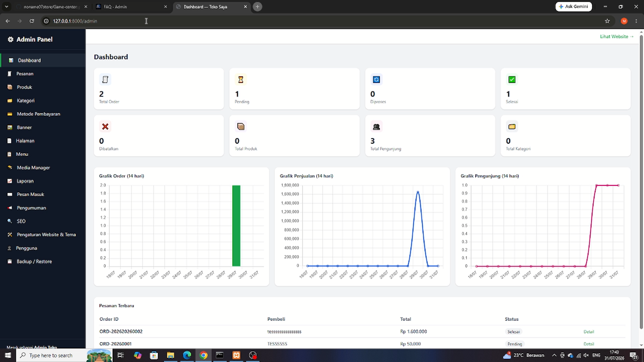The height and width of the screenshot is (362, 644).
Task: Click the Selesai checkmark icon
Action: tap(512, 79)
